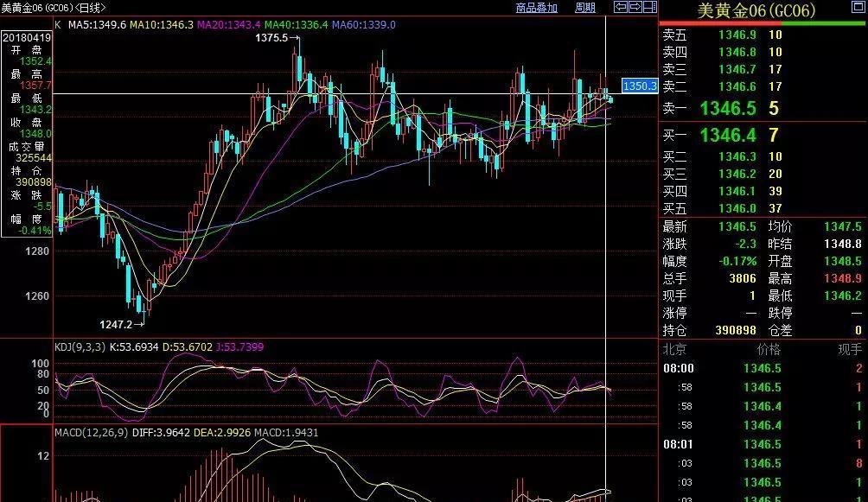Screen dimensions: 868x502
Task: Select the MA5:1349.6 indicator label
Action: [97, 25]
